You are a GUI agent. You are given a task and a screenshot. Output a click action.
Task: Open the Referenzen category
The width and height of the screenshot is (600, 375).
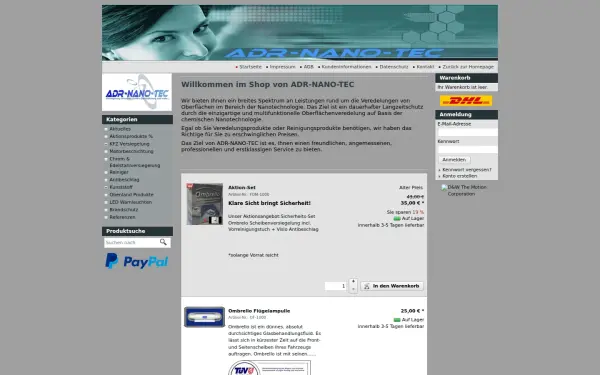click(122, 217)
